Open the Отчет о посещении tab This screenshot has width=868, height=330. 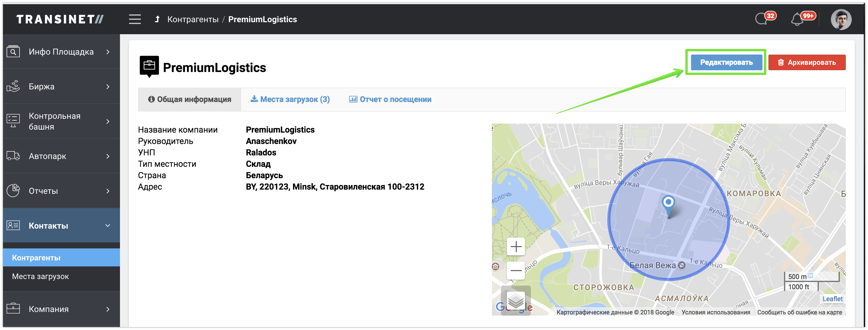(x=390, y=99)
